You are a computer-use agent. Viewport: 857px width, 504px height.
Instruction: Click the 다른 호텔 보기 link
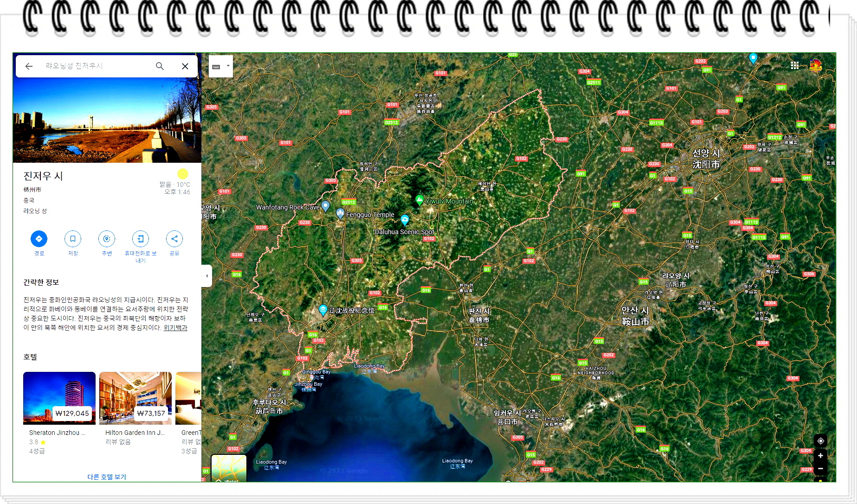click(107, 477)
